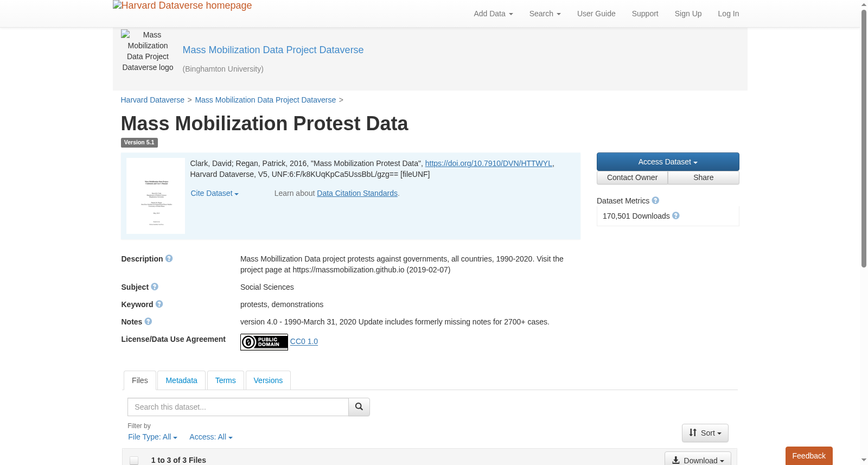Open the Access: All filter
The height and width of the screenshot is (465, 868).
point(211,437)
